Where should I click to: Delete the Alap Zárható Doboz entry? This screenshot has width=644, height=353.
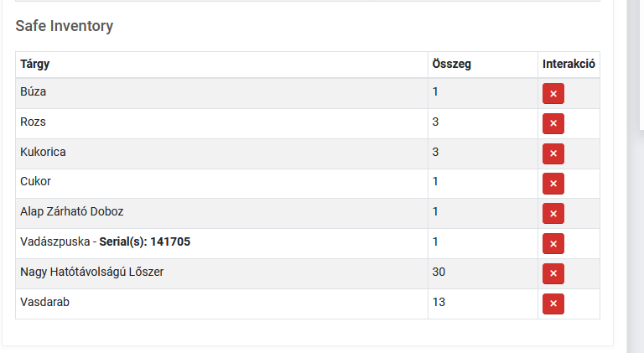click(x=553, y=214)
